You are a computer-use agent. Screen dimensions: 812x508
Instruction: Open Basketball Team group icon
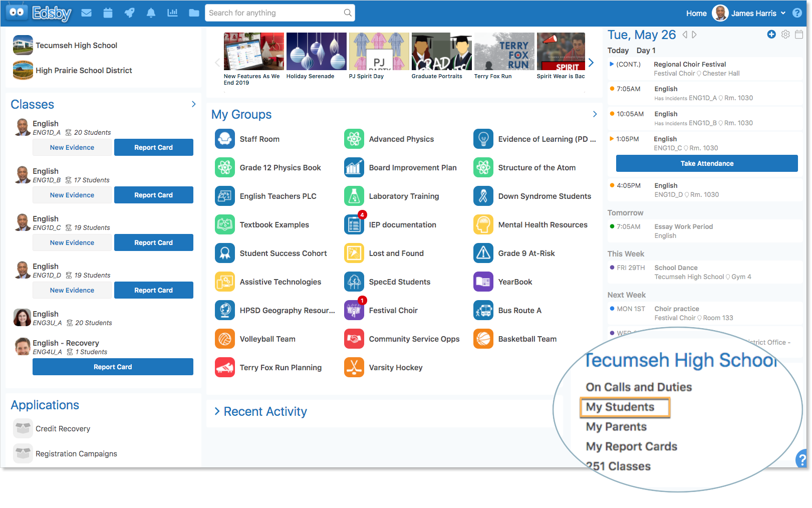click(483, 339)
